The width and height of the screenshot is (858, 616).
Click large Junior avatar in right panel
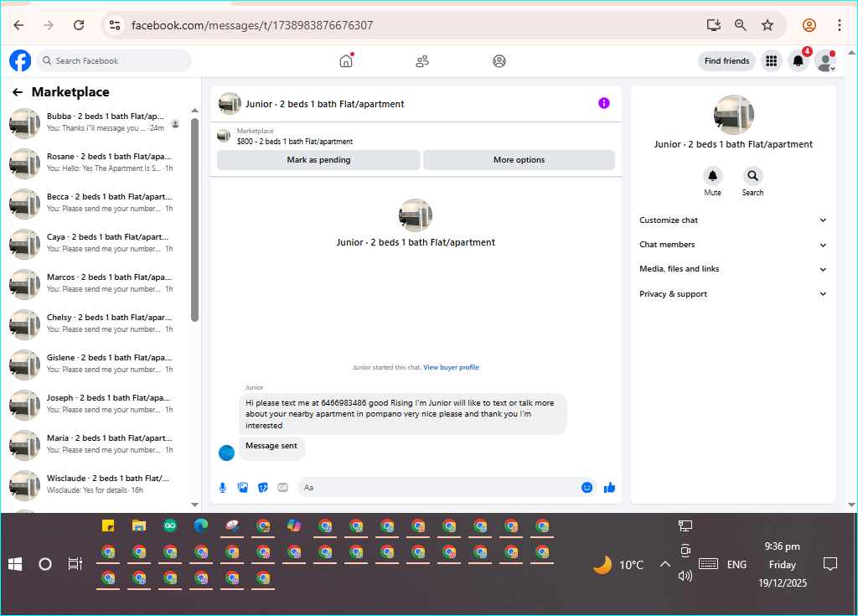click(733, 115)
